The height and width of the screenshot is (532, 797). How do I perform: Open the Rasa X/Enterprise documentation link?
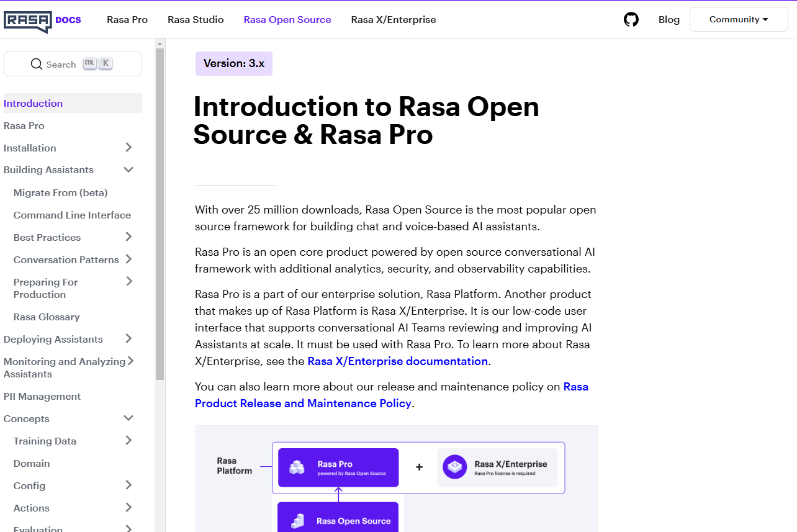tap(397, 361)
